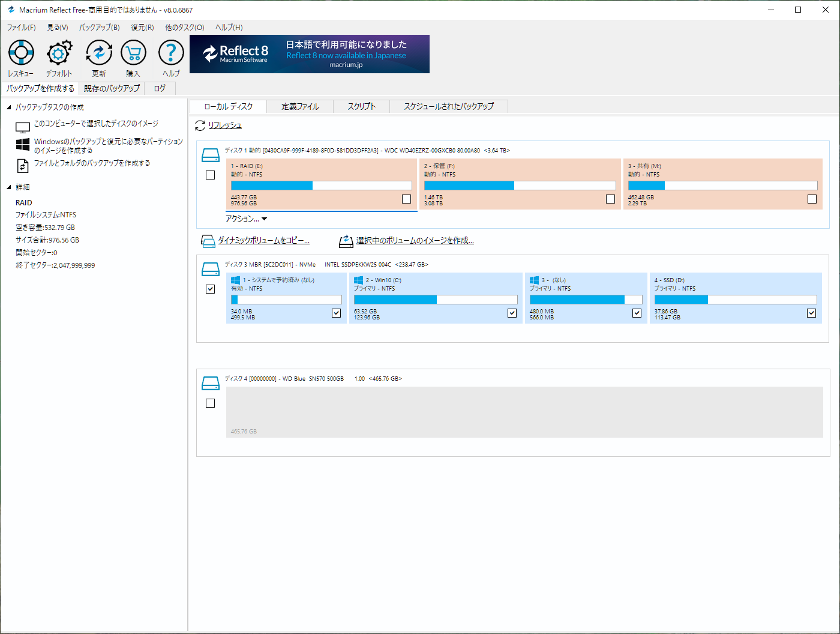Click the file and folder backup icon
The height and width of the screenshot is (634, 840).
pyautogui.click(x=23, y=165)
